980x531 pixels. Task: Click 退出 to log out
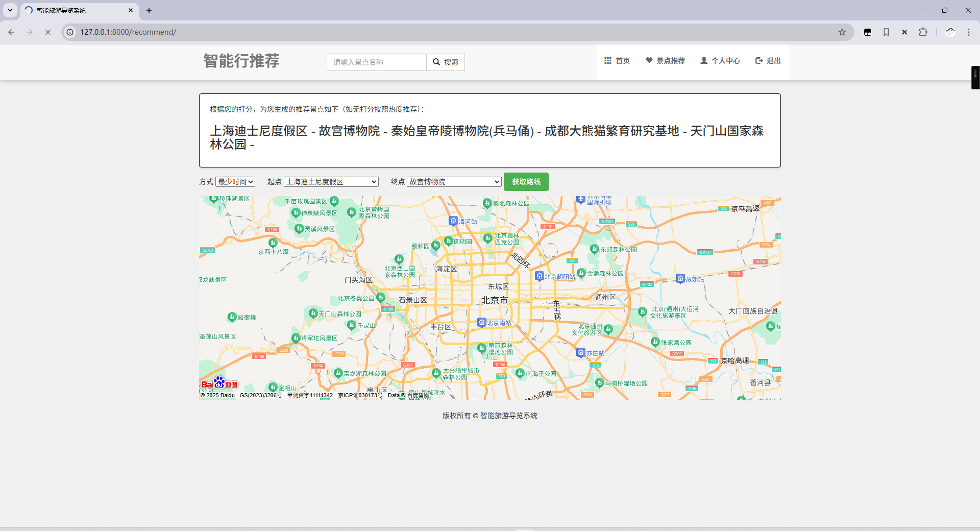(768, 61)
